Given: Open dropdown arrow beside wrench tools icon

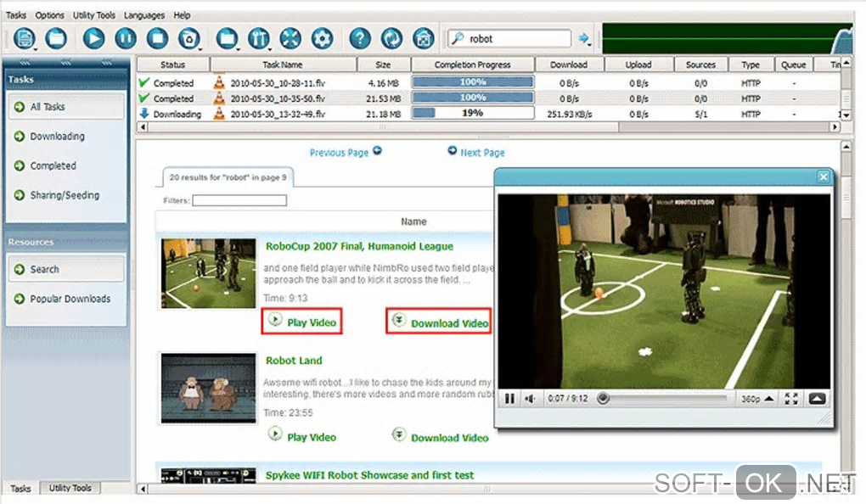Looking at the screenshot, I should [x=270, y=50].
